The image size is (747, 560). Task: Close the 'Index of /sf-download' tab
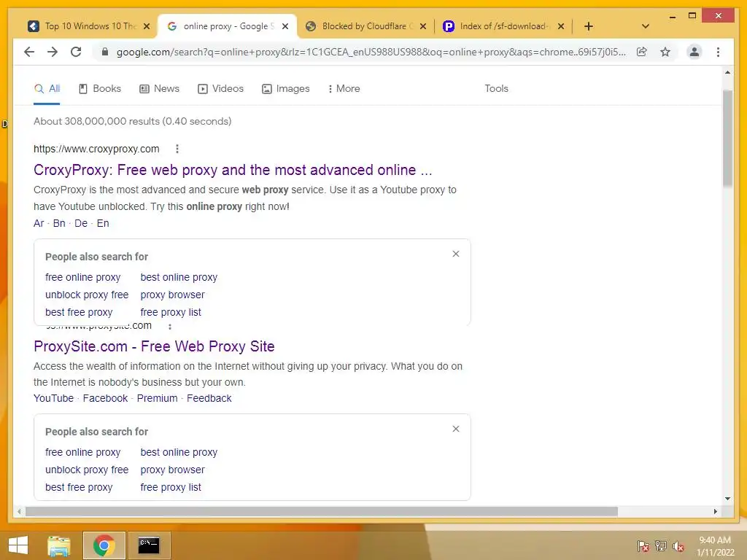pos(561,26)
